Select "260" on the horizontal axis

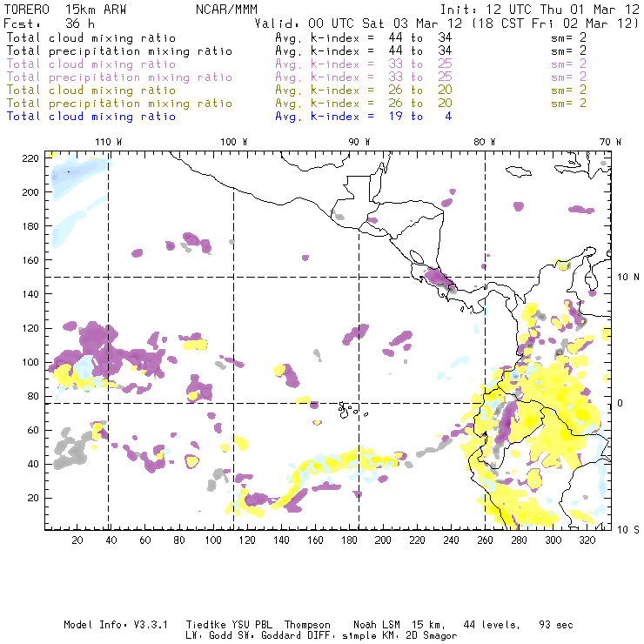[485, 540]
